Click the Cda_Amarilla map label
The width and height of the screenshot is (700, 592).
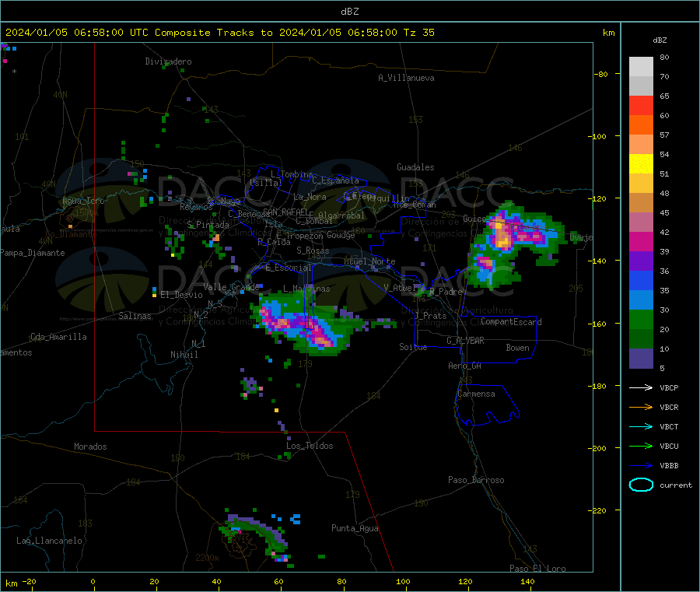(x=58, y=337)
